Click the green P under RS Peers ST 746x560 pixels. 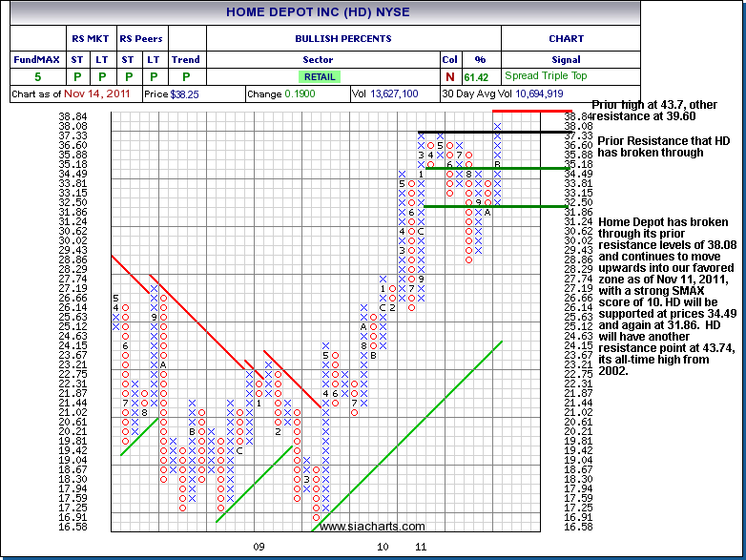pos(128,76)
